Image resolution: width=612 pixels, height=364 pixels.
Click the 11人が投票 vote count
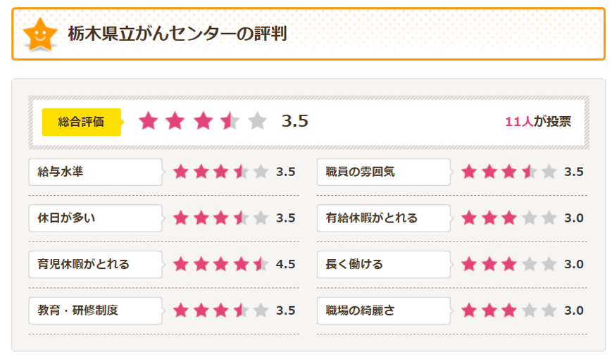point(537,122)
